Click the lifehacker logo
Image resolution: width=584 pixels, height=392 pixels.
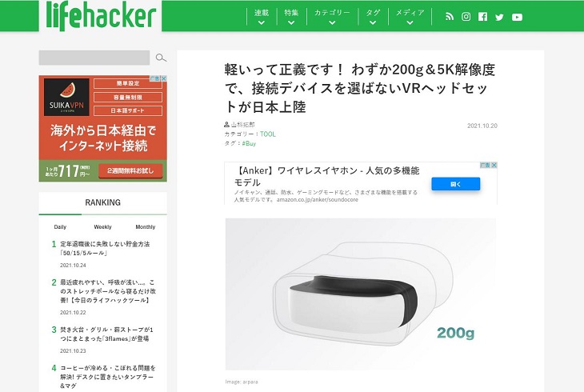pyautogui.click(x=101, y=16)
